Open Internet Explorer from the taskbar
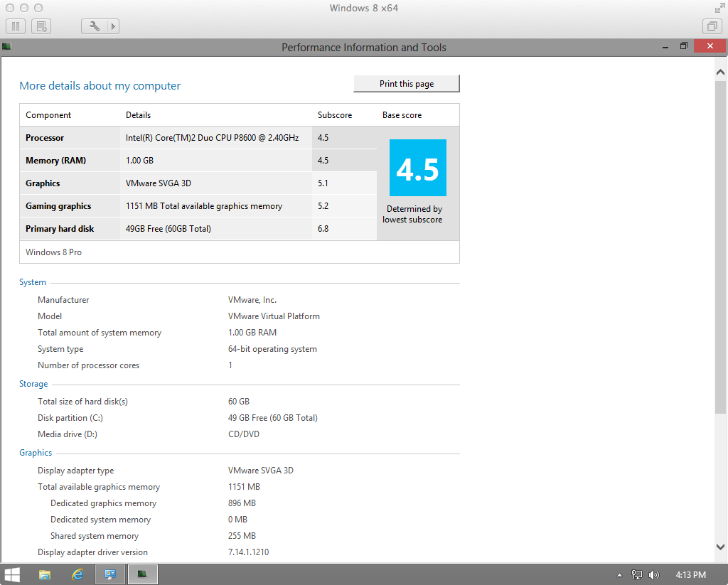This screenshot has width=728, height=585. click(77, 574)
